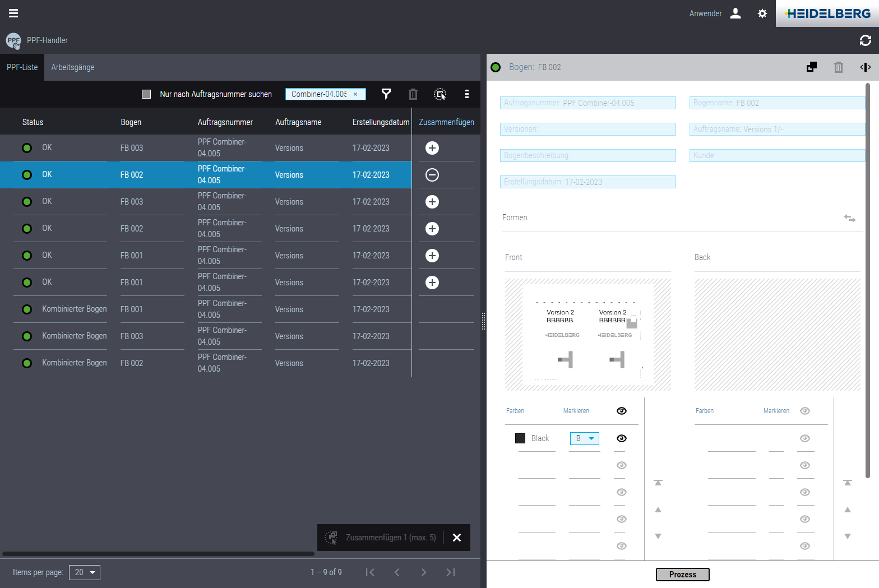
Task: Click the Front form preview thumbnail
Action: [587, 335]
